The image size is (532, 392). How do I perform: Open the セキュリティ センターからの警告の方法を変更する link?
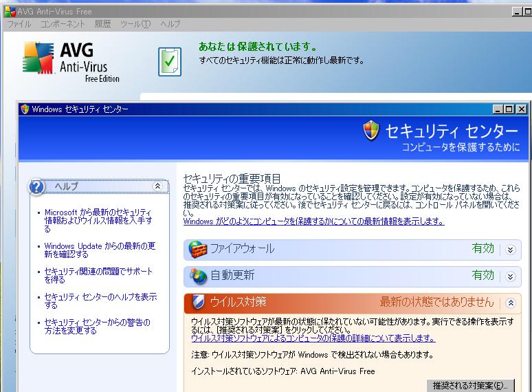coord(98,326)
